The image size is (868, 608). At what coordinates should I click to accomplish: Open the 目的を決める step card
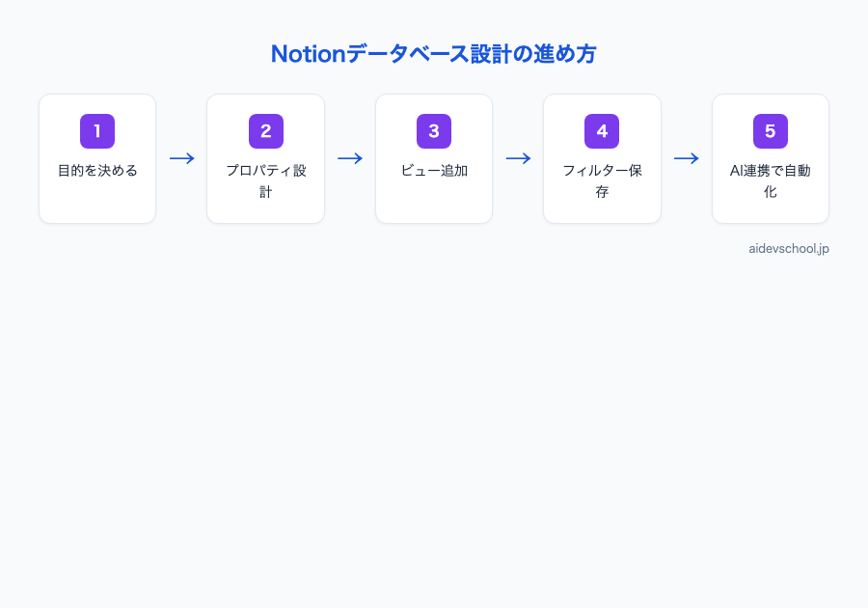tap(96, 157)
